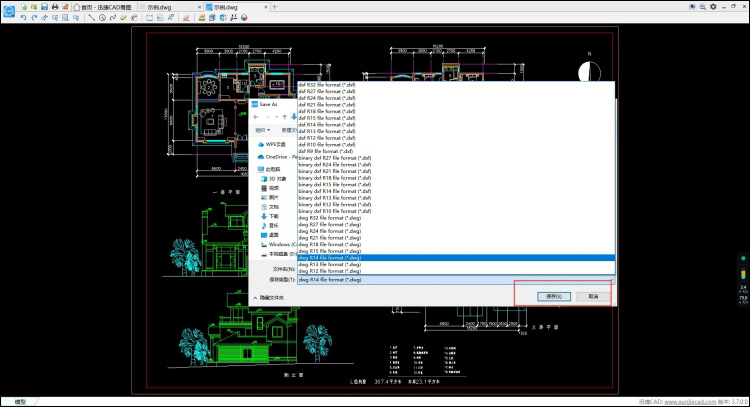Collapse folders with 隐藏文件夹
Viewport: 750px width, 407px height.
[x=268, y=297]
